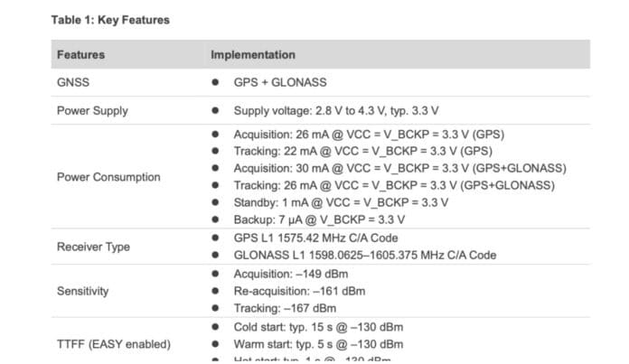Screen dimensions: 629x364
Task: Click the "Backup: 7 μA" line
Action: [x=319, y=219]
